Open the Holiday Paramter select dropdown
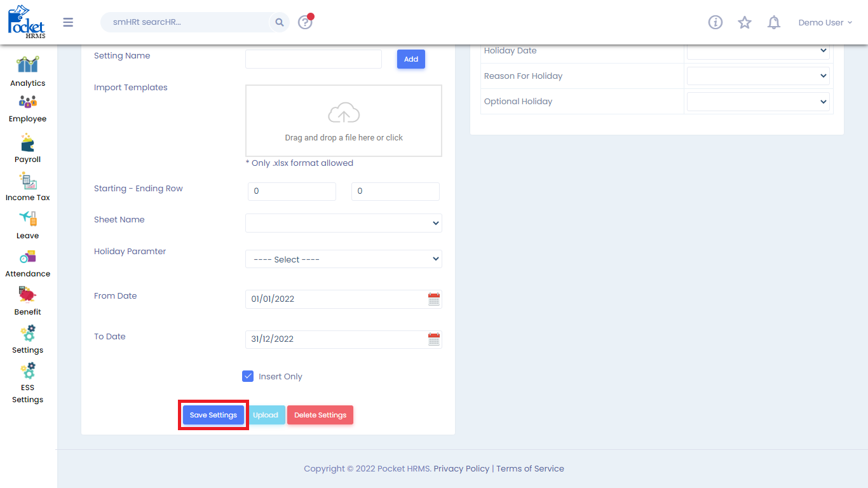The height and width of the screenshot is (488, 868). coord(344,259)
